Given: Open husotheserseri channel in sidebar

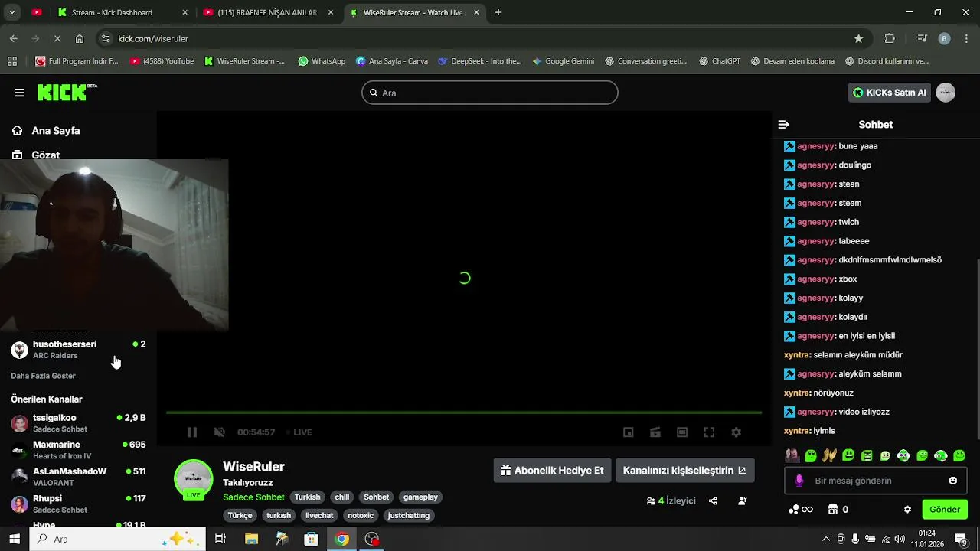Looking at the screenshot, I should pos(78,350).
